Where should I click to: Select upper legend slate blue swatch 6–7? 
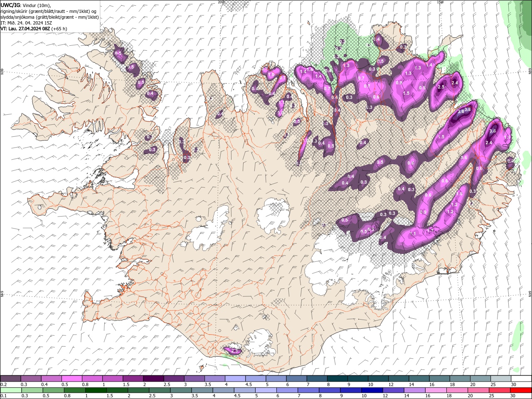pyautogui.click(x=296, y=379)
